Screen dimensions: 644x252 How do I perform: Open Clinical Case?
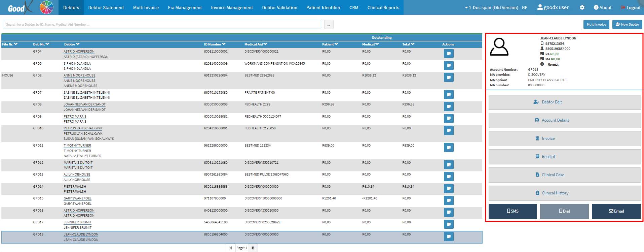click(565, 175)
